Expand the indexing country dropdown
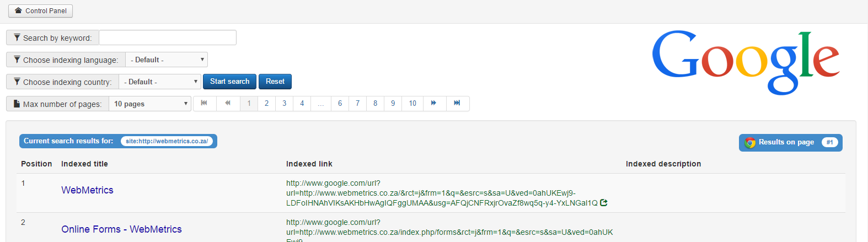Screen dimensions: 868x242 (x=160, y=82)
